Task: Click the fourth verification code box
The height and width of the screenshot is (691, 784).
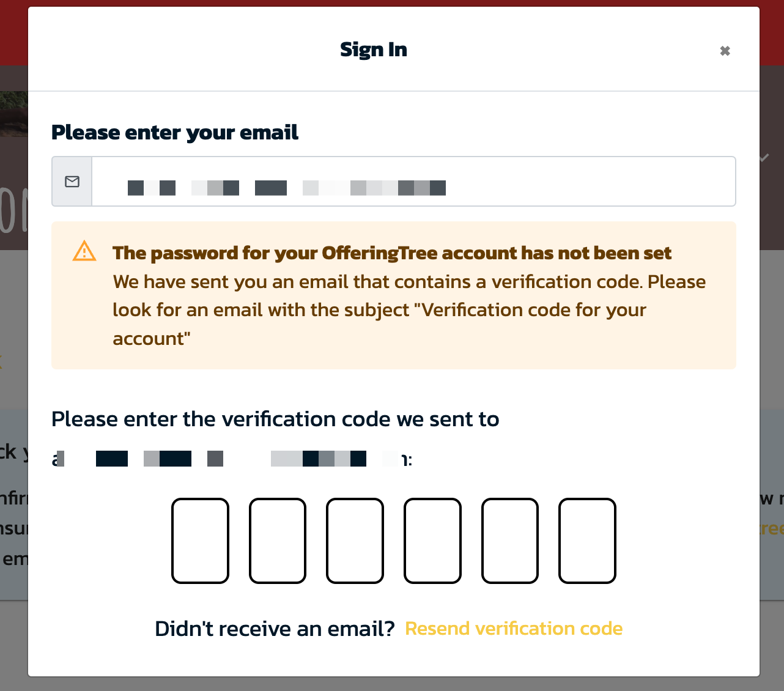Action: click(x=432, y=541)
